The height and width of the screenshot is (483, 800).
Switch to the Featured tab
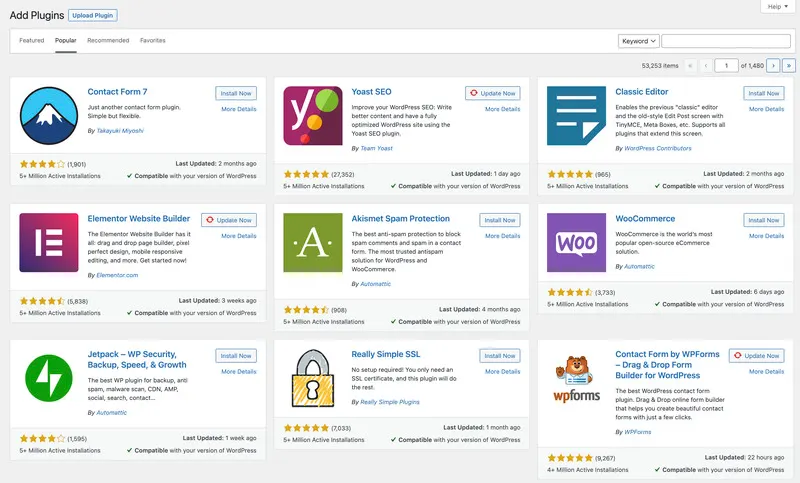[x=32, y=40]
